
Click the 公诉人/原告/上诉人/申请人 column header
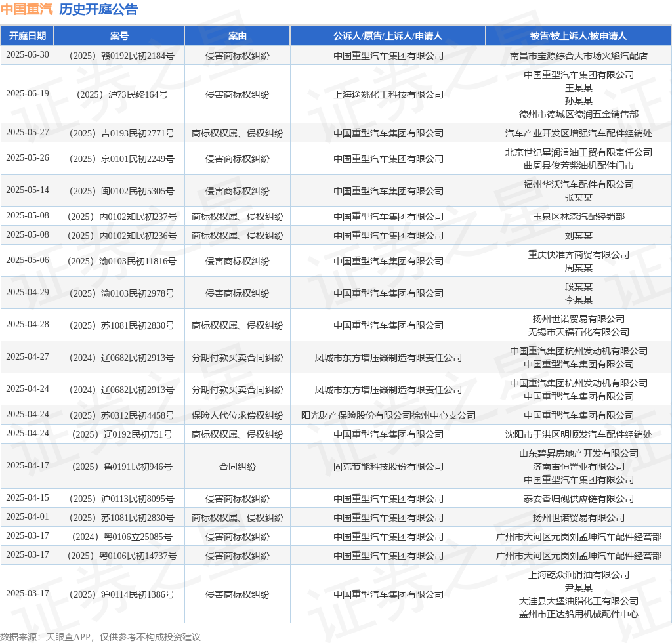[388, 36]
